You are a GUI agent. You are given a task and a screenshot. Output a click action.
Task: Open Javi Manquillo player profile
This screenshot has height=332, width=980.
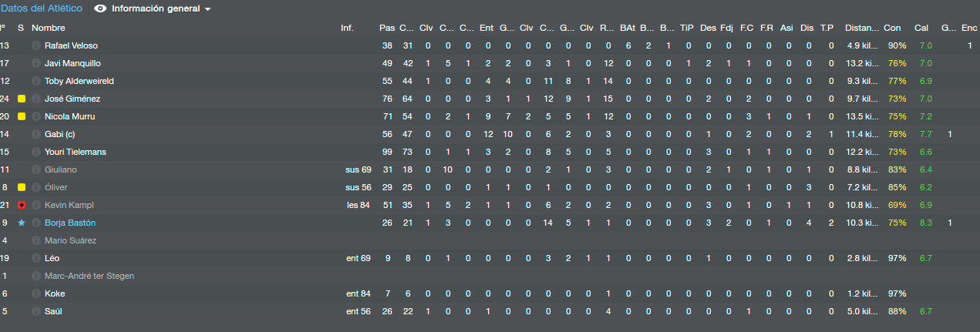(x=72, y=64)
